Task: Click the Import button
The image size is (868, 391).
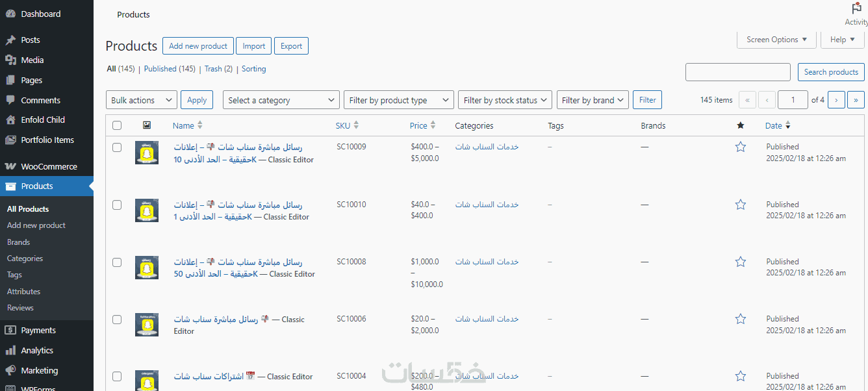Action: 253,46
